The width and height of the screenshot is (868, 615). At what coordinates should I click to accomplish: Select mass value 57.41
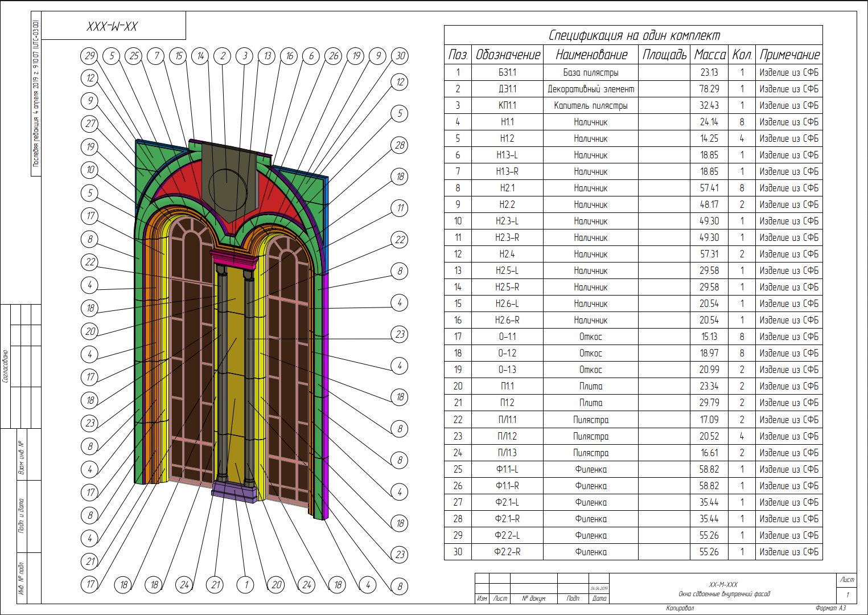[709, 188]
